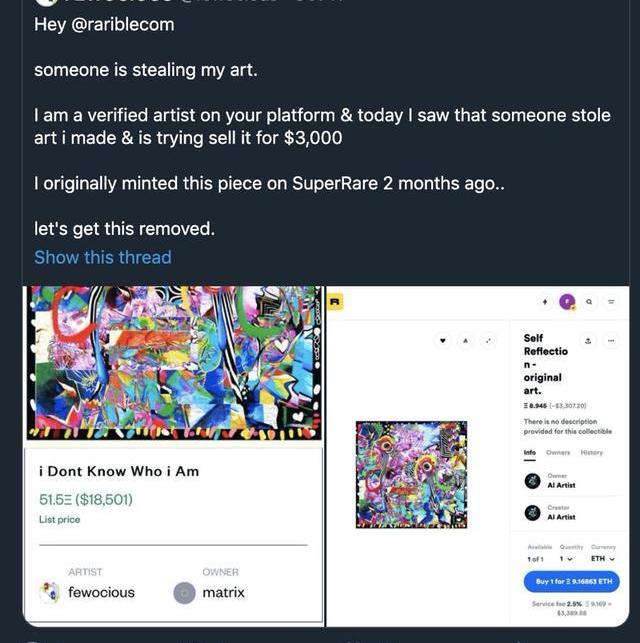
Task: Open the three-dots more options
Action: point(611,340)
